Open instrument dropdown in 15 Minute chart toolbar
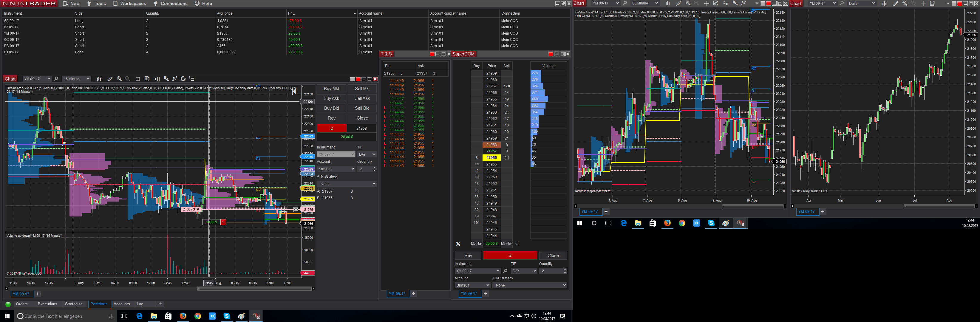 click(x=37, y=79)
